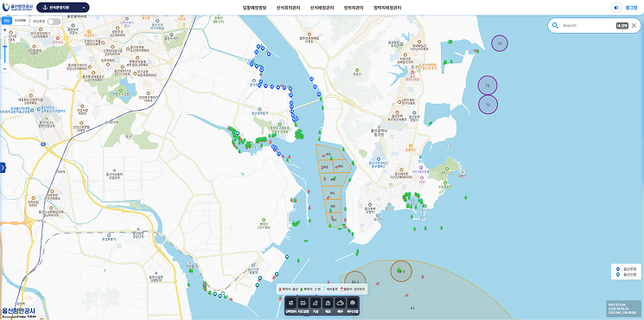This screenshot has width=644, height=320.
Task: Clear the search box with the X icon
Action: pos(634,25)
